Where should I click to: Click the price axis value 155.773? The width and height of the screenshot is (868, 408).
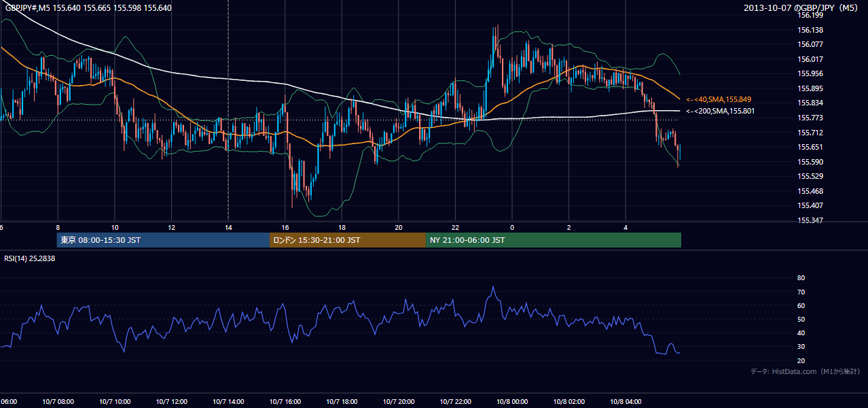coord(810,118)
